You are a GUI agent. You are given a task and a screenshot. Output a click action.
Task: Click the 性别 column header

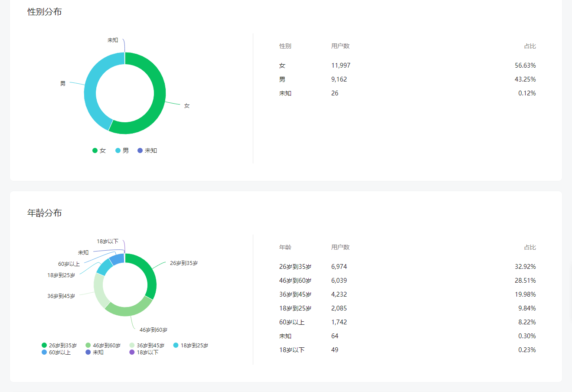[x=285, y=46]
